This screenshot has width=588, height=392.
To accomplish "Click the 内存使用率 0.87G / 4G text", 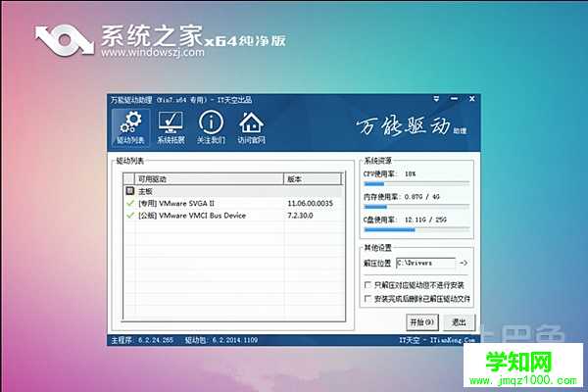I will coord(422,197).
